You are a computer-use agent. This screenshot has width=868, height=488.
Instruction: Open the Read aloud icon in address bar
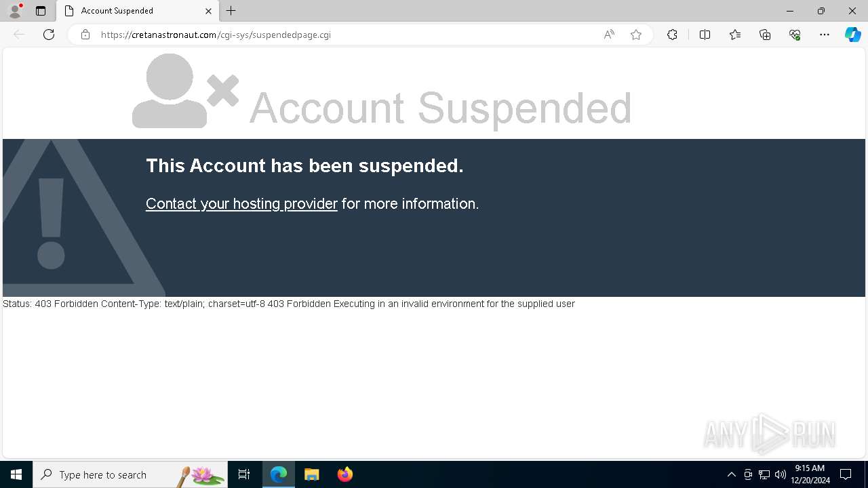pyautogui.click(x=609, y=35)
